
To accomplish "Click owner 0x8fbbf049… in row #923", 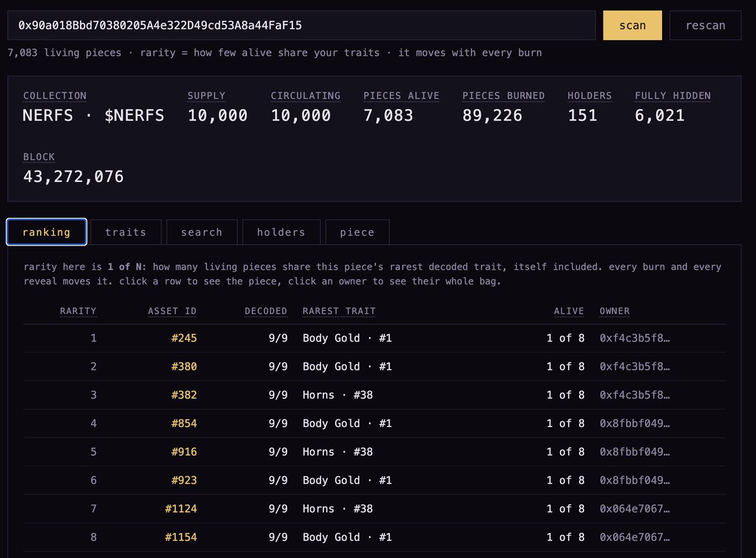I will pos(634,480).
